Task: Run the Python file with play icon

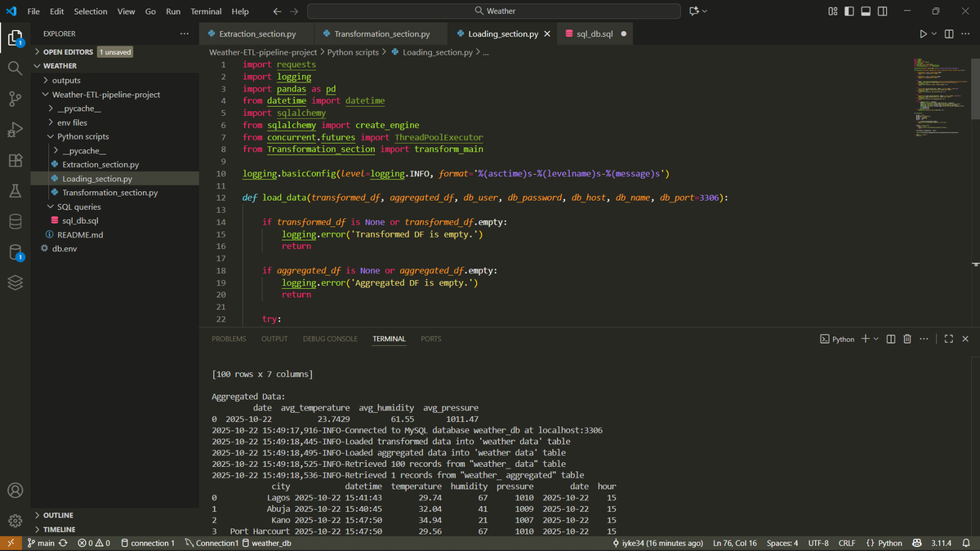Action: [923, 34]
